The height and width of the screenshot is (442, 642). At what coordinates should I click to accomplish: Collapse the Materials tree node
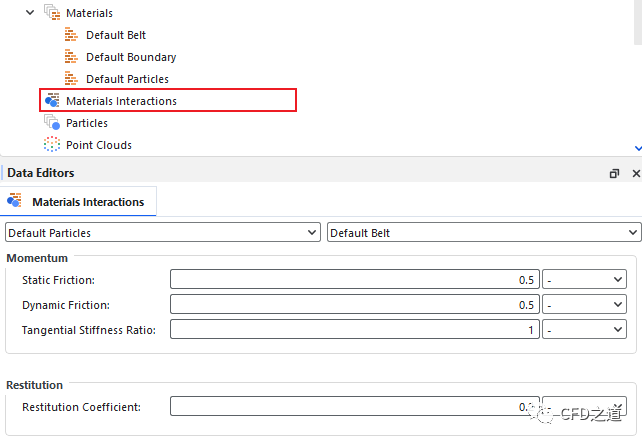click(x=30, y=13)
